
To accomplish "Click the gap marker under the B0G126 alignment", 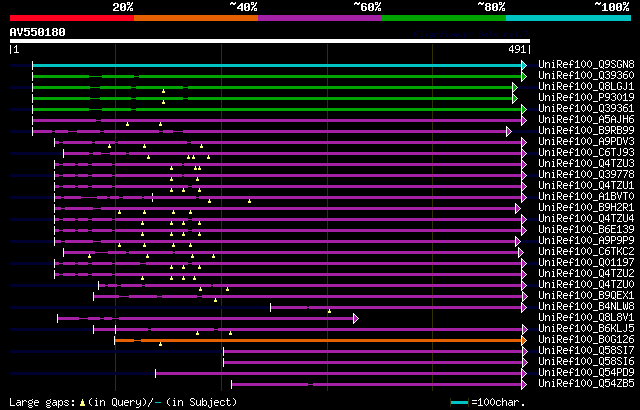I will click(x=160, y=344).
